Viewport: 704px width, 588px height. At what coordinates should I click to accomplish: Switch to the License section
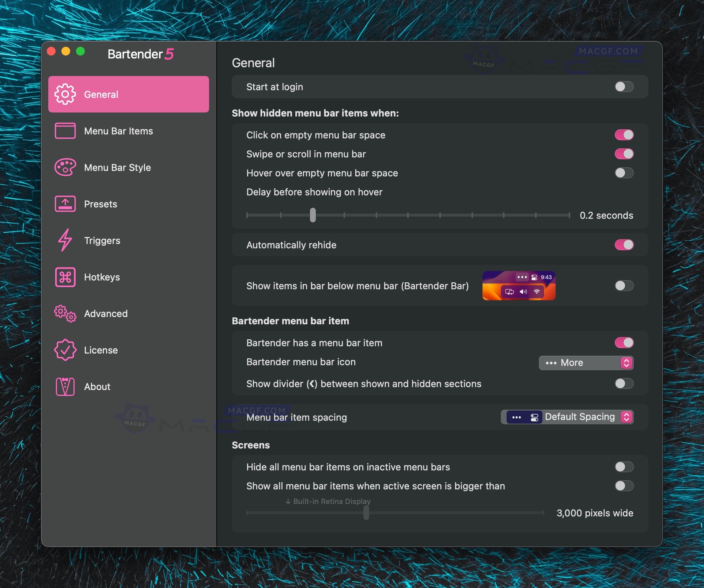pyautogui.click(x=101, y=350)
